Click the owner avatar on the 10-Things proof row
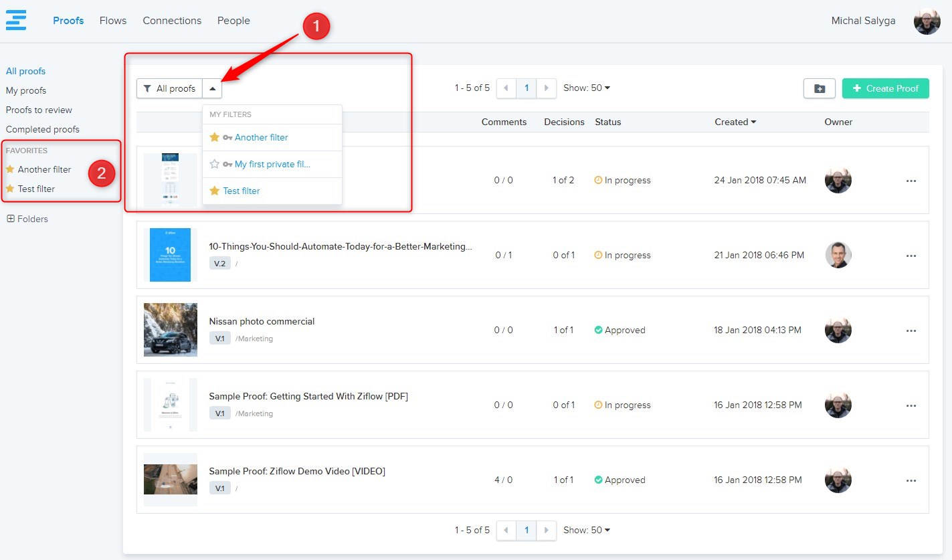Screen dimensions: 952x560 tap(838, 255)
